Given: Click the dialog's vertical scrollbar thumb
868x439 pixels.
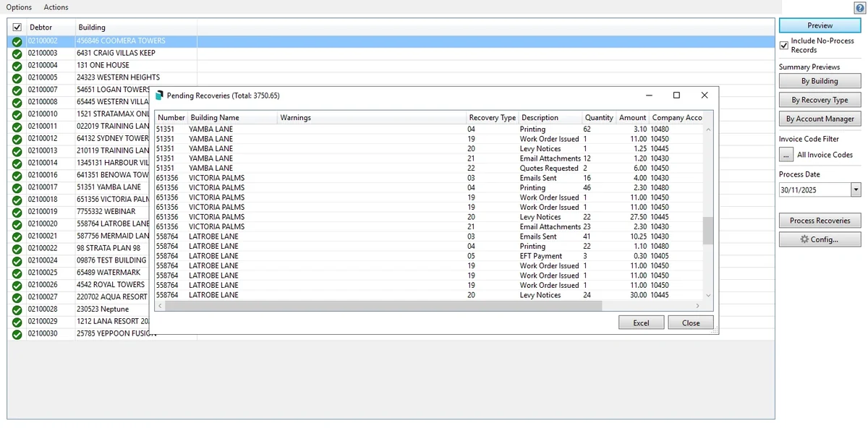Looking at the screenshot, I should click(x=708, y=231).
